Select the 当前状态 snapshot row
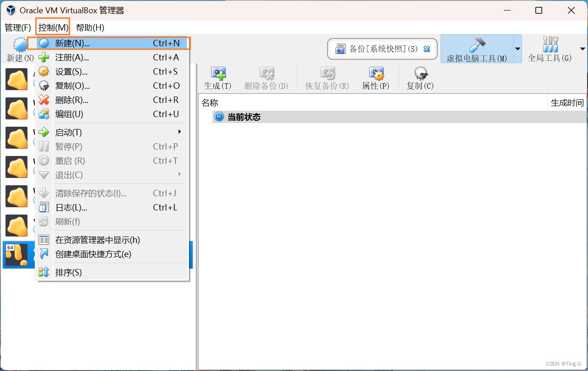This screenshot has height=371, width=588. pyautogui.click(x=399, y=117)
